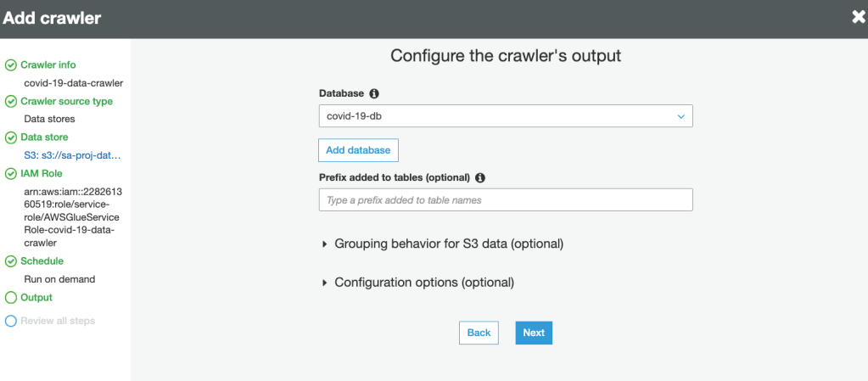Click the Output step circle icon
The width and height of the screenshot is (868, 381).
click(11, 298)
